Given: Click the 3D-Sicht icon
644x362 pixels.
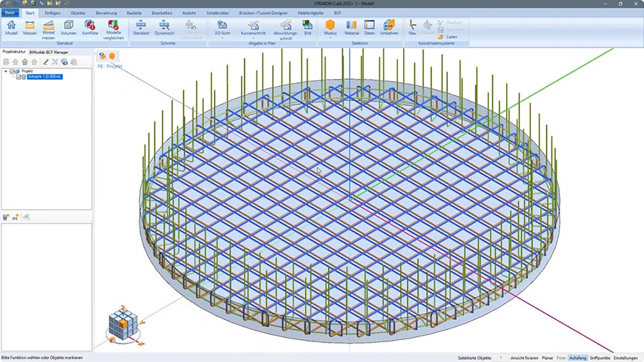Looking at the screenshot, I should coord(222,25).
